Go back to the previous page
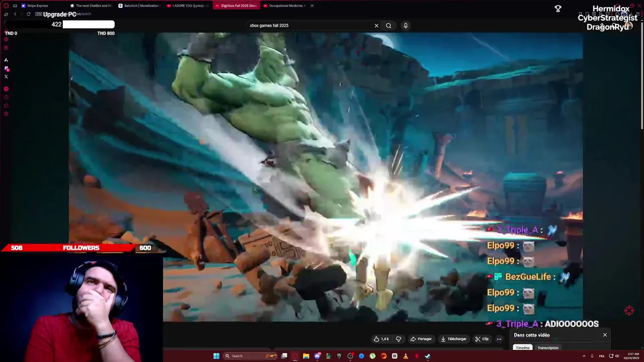Screen dimensions: 644x362 pos(15,14)
